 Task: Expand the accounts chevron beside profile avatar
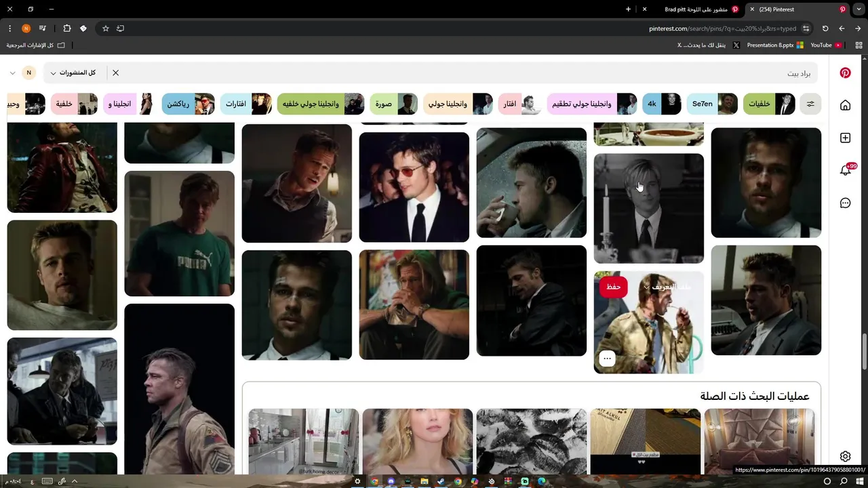click(x=12, y=73)
